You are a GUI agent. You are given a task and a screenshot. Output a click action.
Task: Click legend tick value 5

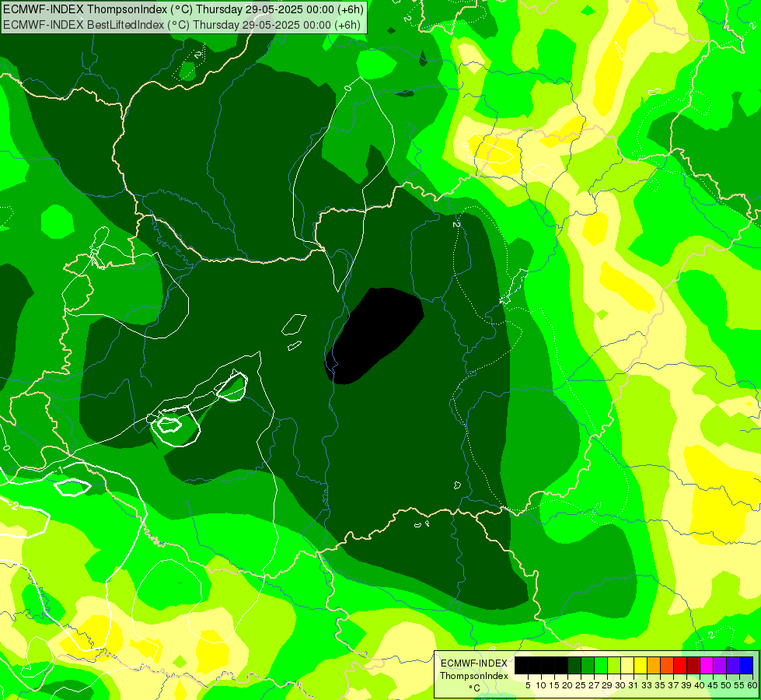(528, 685)
